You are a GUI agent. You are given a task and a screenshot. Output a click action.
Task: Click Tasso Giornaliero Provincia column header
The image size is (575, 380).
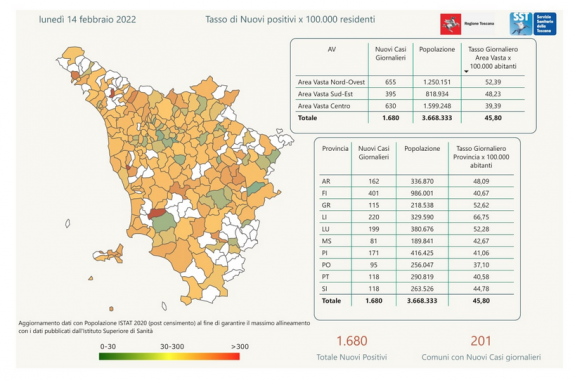pos(481,157)
